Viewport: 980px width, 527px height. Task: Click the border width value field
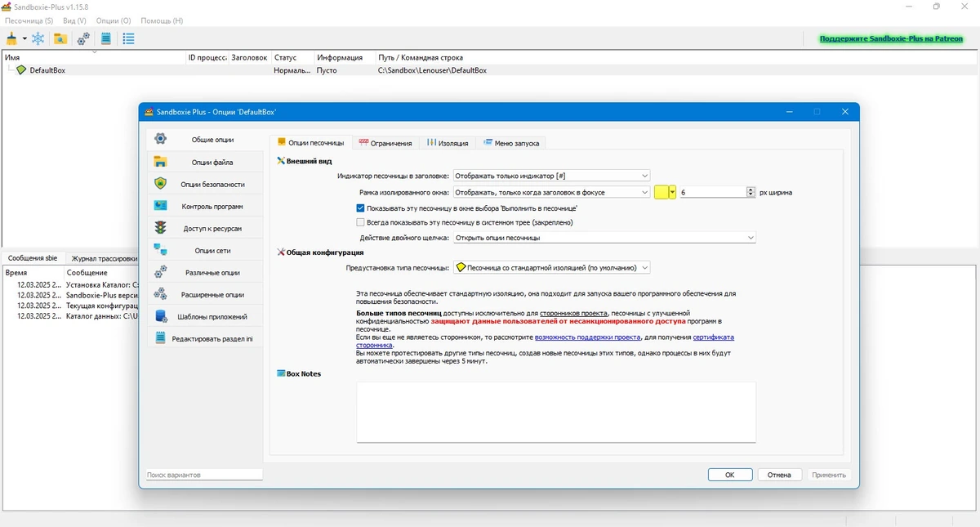[x=712, y=192]
